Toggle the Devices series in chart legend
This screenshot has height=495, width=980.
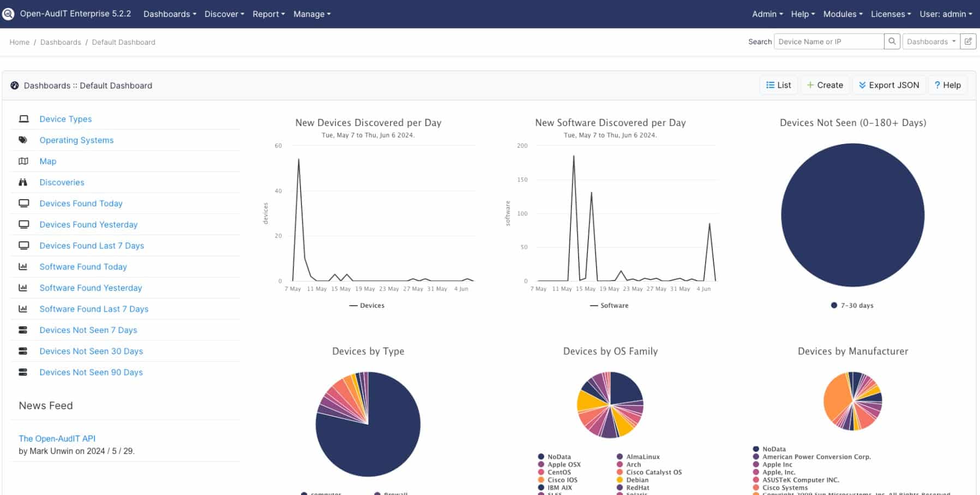[367, 306]
